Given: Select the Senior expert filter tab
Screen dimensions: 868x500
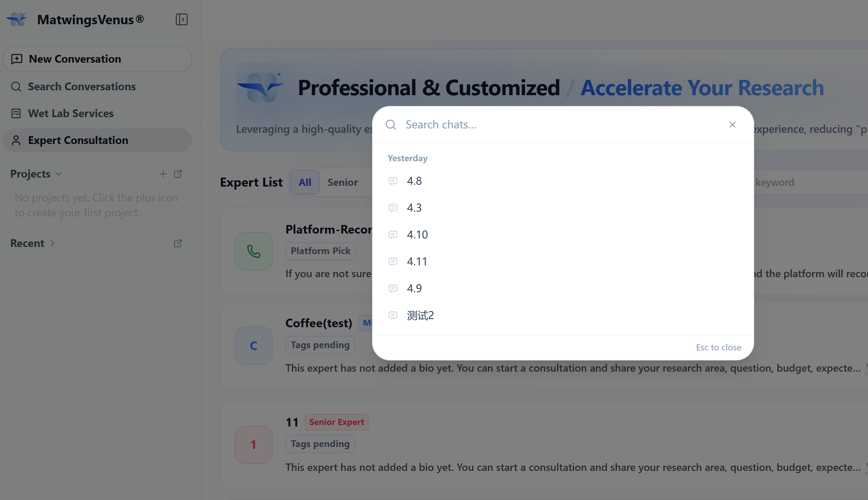Looking at the screenshot, I should 343,182.
